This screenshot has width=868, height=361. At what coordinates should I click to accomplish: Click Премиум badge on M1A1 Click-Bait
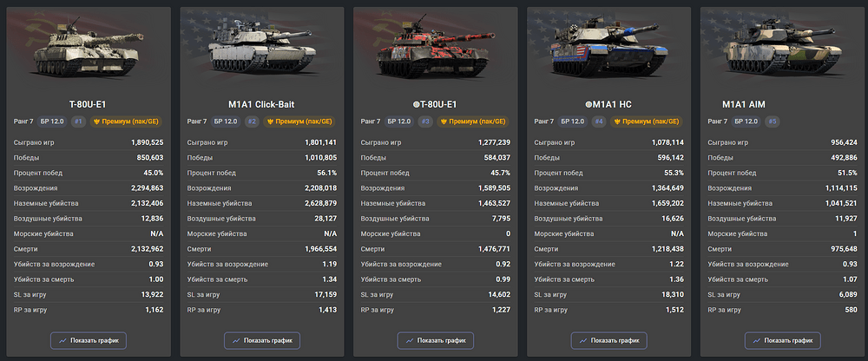pos(299,121)
